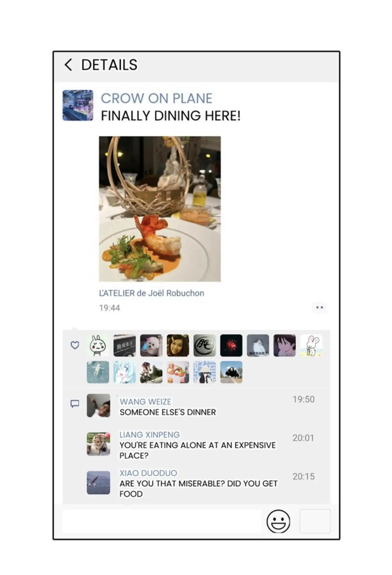Image resolution: width=392 pixels, height=575 pixels.
Task: Tap the back arrow beside DETAILS
Action: click(x=68, y=65)
